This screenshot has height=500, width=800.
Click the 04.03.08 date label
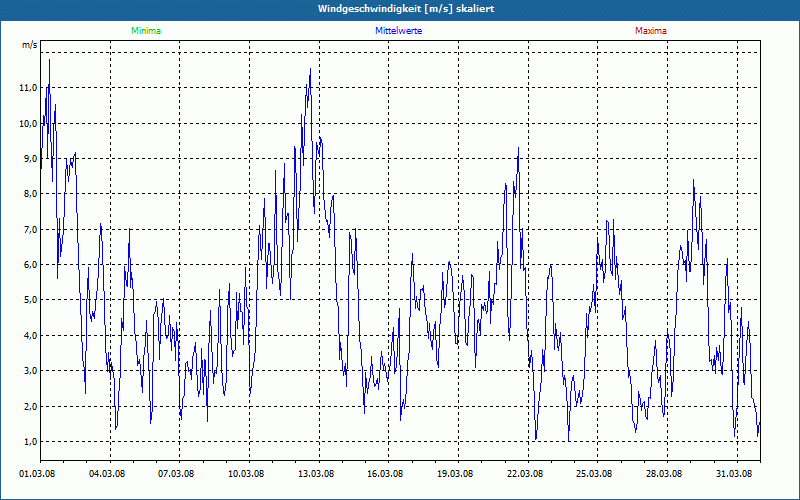coord(107,473)
